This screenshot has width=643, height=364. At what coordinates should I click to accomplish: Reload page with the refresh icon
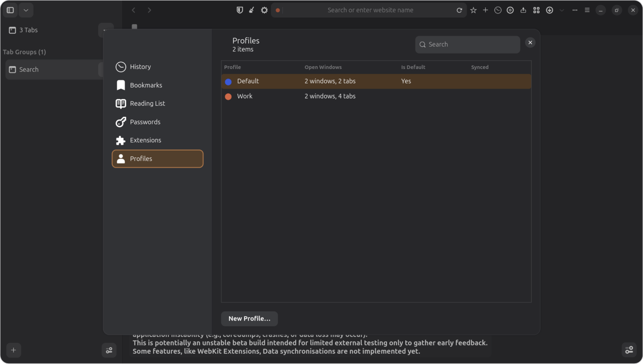pos(459,10)
